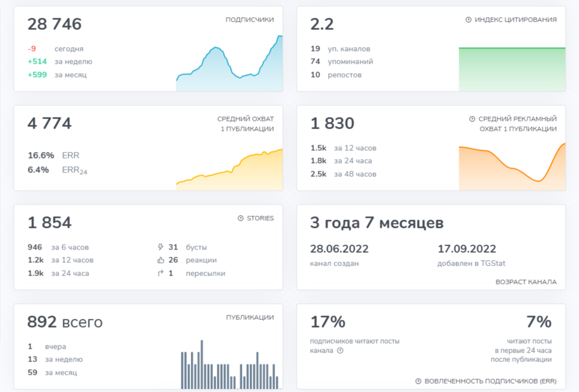
Task: Click the forward arrow icon for пересылки
Action: point(161,273)
